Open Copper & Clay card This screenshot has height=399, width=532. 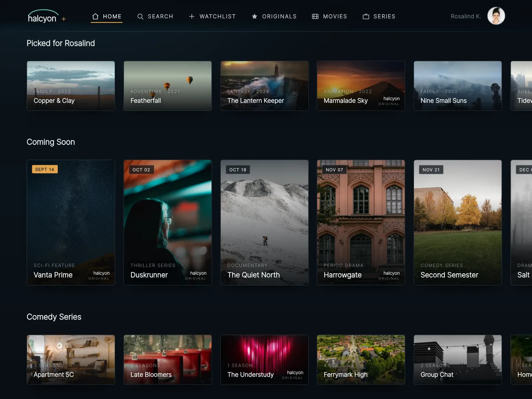(71, 86)
